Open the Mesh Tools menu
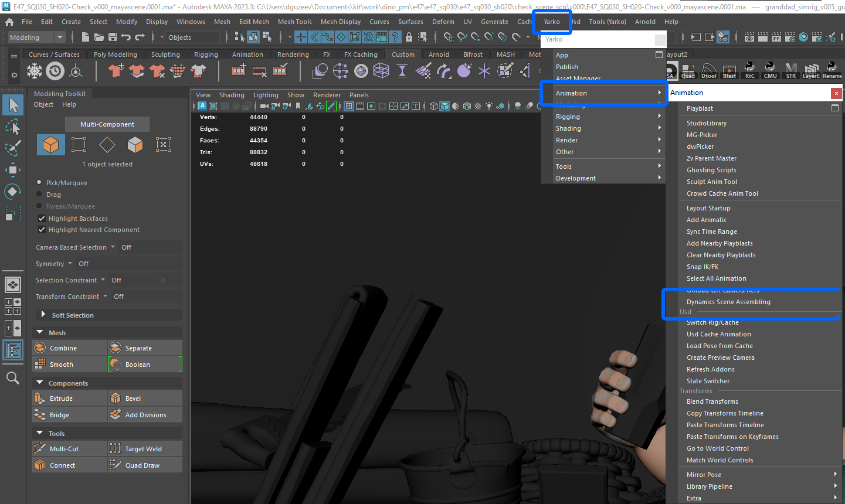The height and width of the screenshot is (504, 845). click(294, 22)
